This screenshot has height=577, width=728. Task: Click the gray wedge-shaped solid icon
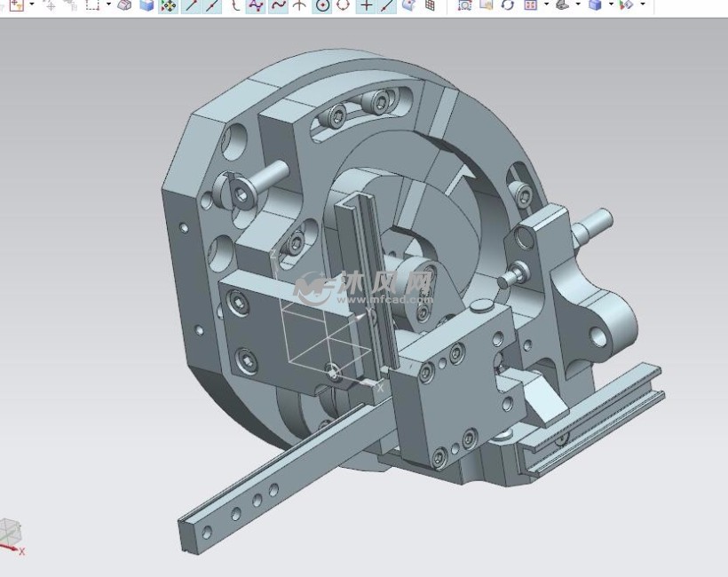(124, 5)
